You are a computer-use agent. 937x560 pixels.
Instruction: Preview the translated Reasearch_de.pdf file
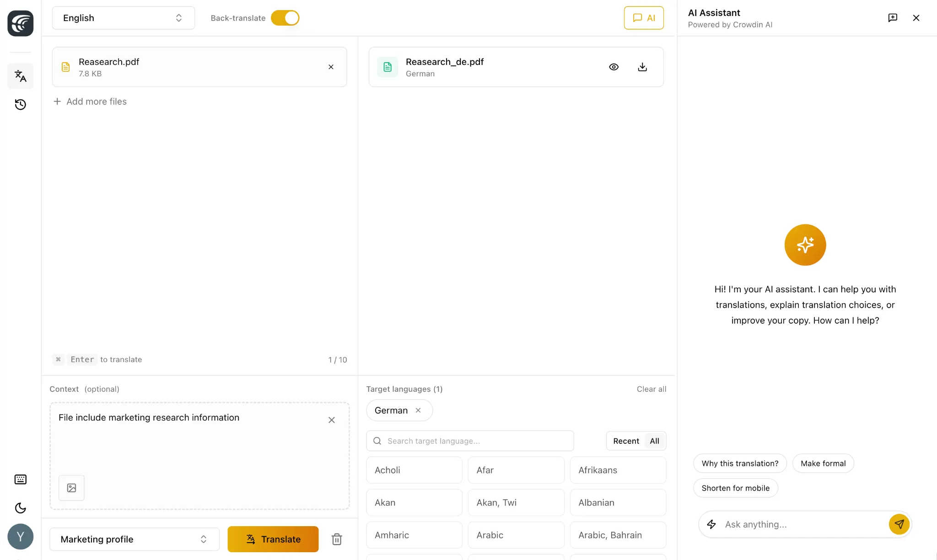point(614,67)
